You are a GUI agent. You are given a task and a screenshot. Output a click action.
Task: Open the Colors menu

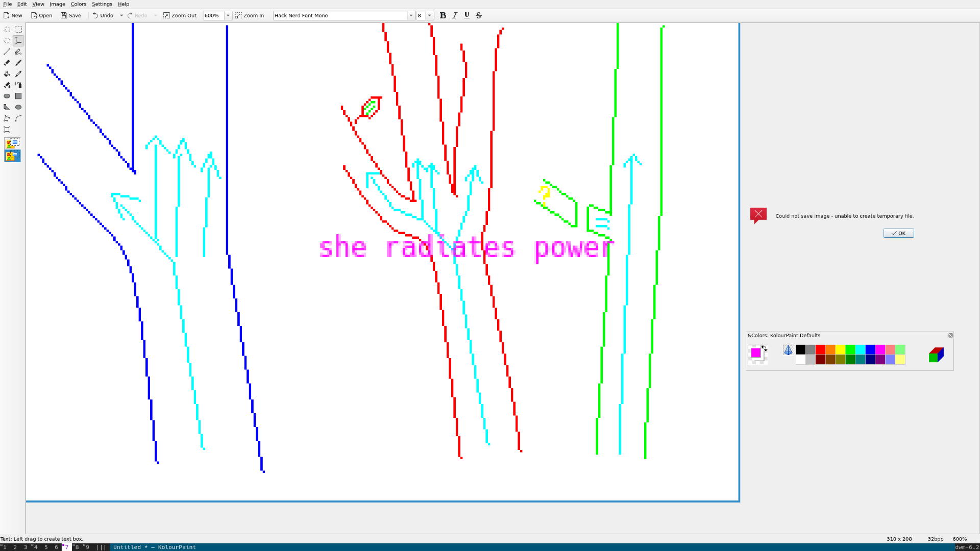pyautogui.click(x=78, y=4)
